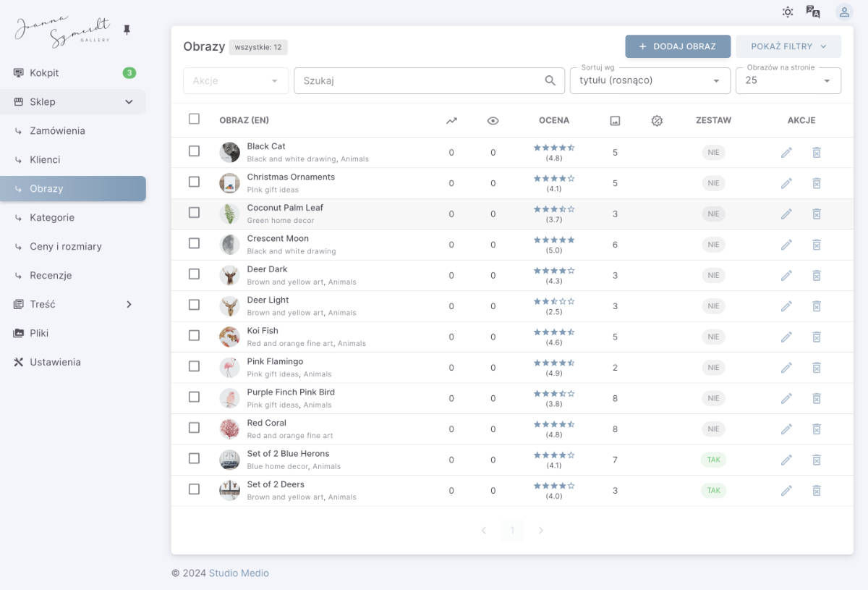Tick the Crescent Moon checkbox
This screenshot has width=868, height=590.
coord(194,243)
